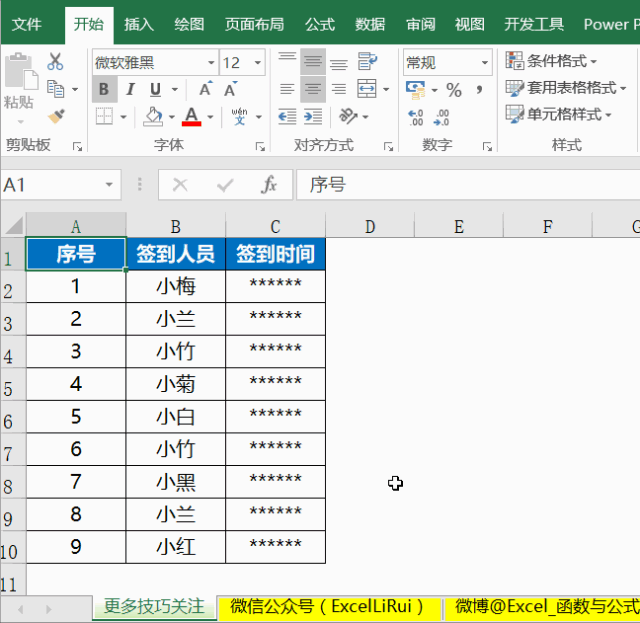Increase font size with larger A
This screenshot has width=640, height=623.
point(206,89)
